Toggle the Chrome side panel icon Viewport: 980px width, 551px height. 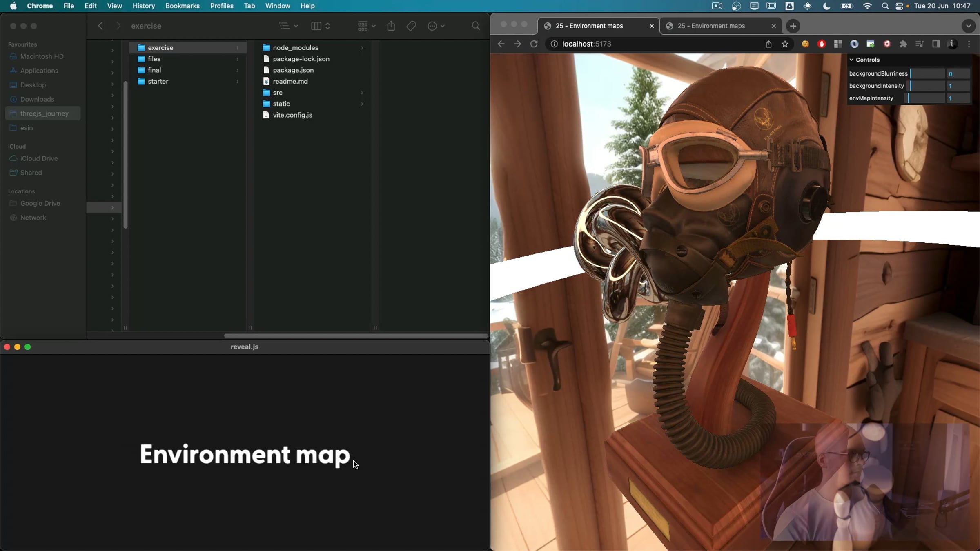(x=936, y=44)
